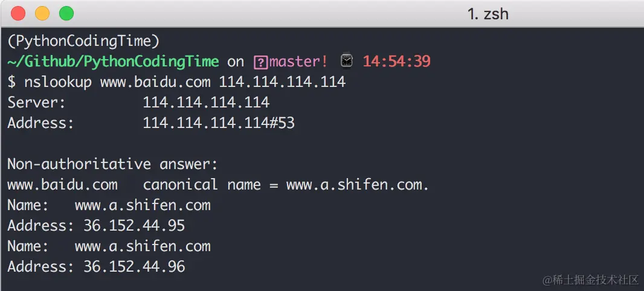This screenshot has height=291, width=644.
Task: Click the (PythonCodingTime) virtualenv label
Action: pyautogui.click(x=83, y=41)
